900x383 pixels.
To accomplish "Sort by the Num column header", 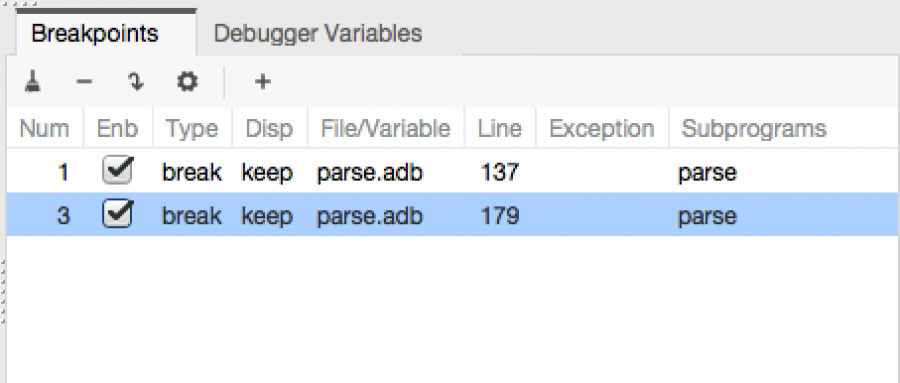I will coord(45,129).
